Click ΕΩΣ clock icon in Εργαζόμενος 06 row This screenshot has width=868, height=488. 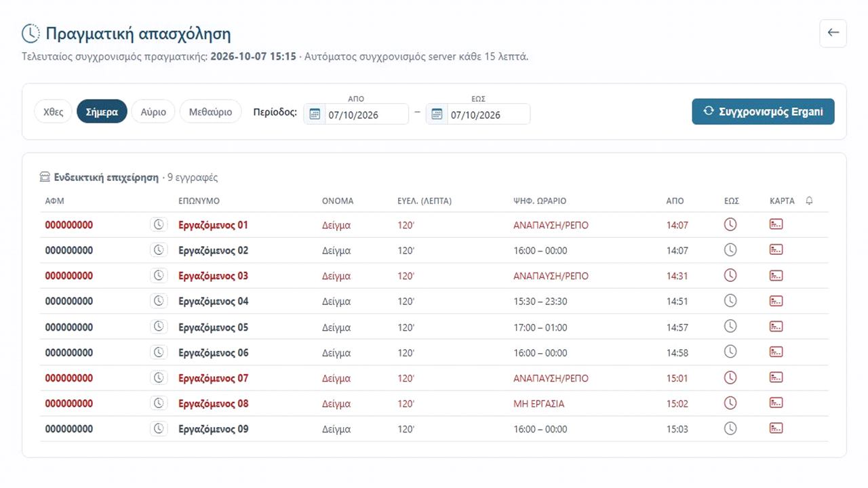click(730, 351)
